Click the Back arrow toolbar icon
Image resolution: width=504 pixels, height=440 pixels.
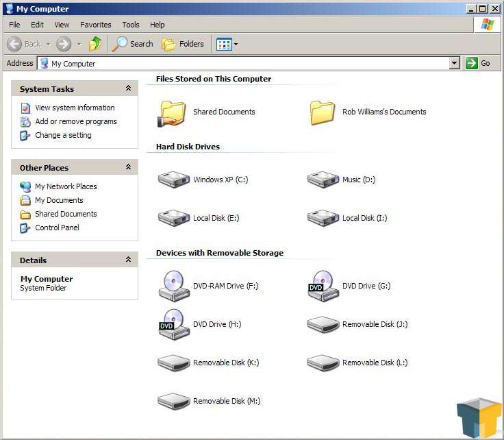point(14,44)
